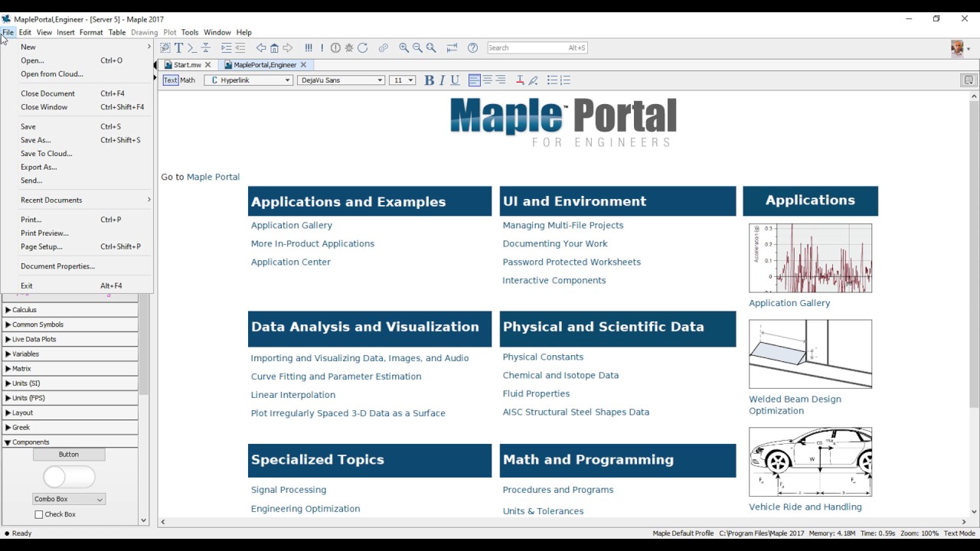Open the debugger bug icon
Viewport: 980px width, 551px height.
tap(349, 47)
